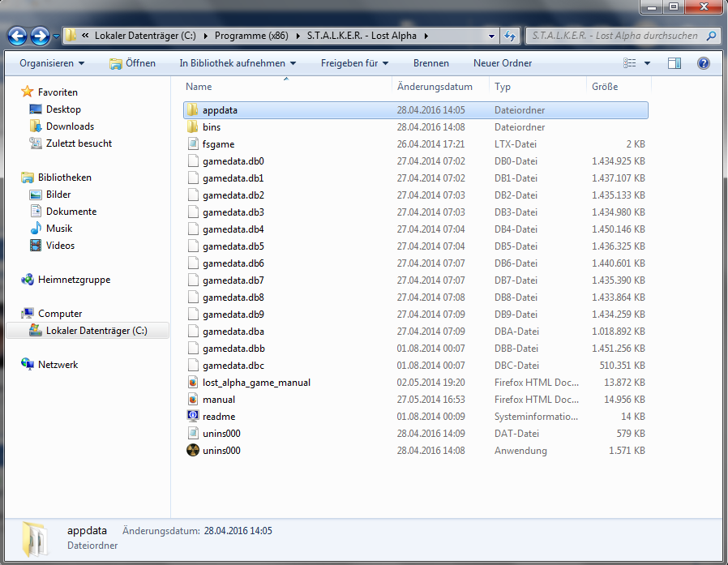
Task: Click the magnifier search icon
Action: [x=711, y=36]
